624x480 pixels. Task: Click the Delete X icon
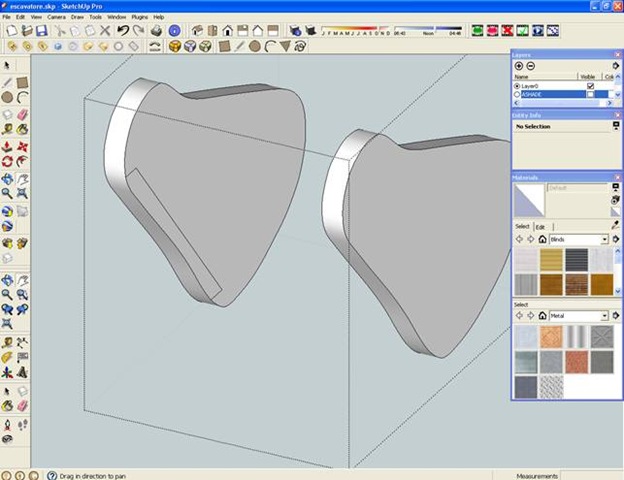[x=106, y=31]
